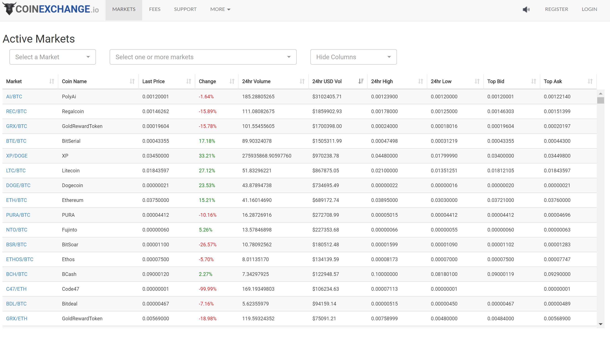Toggle 24hr USD Vol sort order icon
The height and width of the screenshot is (364, 610).
[361, 81]
